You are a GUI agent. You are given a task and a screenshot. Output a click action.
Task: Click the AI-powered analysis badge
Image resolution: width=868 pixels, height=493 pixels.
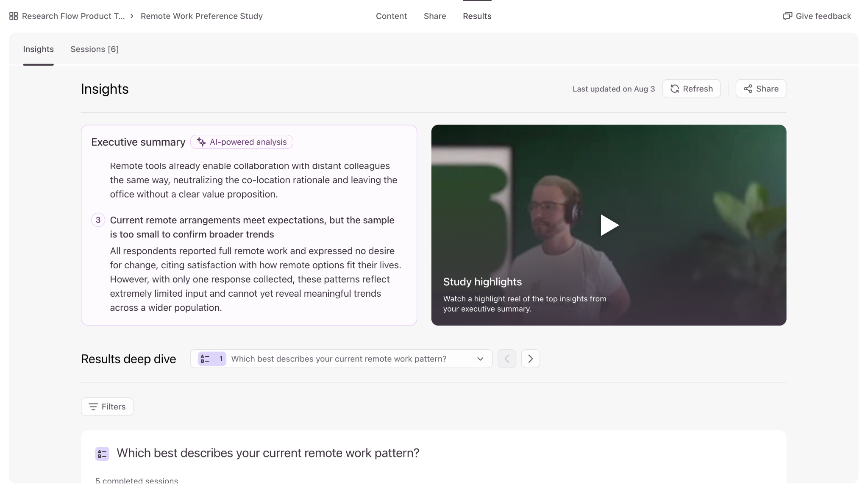point(242,142)
